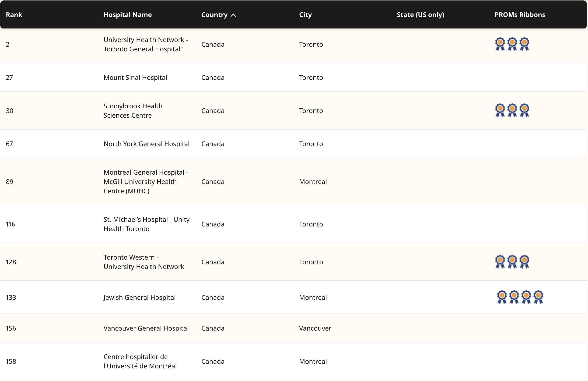
Task: Sort the table by City header
Action: click(x=305, y=15)
